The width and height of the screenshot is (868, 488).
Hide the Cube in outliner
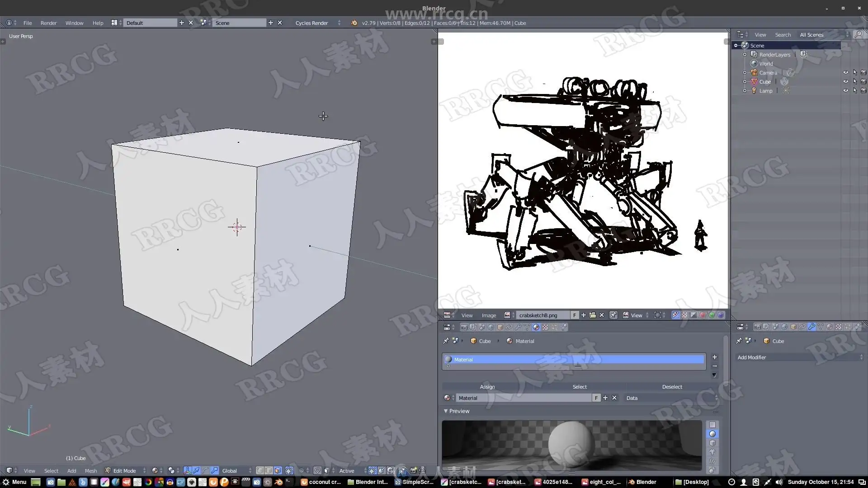(845, 82)
